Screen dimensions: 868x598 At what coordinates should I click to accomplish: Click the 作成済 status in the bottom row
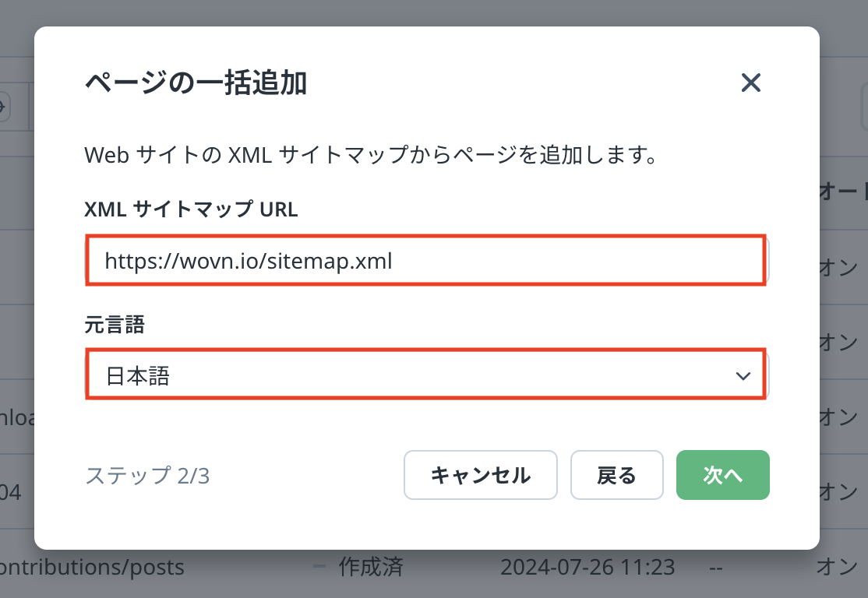[x=370, y=567]
